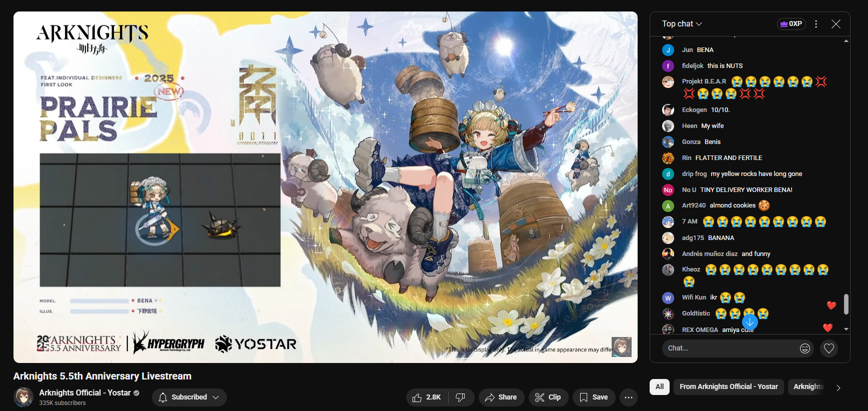The image size is (868, 411).
Task: Click message 'TINY DELIVERY WORKER BENA!'
Action: pos(746,190)
